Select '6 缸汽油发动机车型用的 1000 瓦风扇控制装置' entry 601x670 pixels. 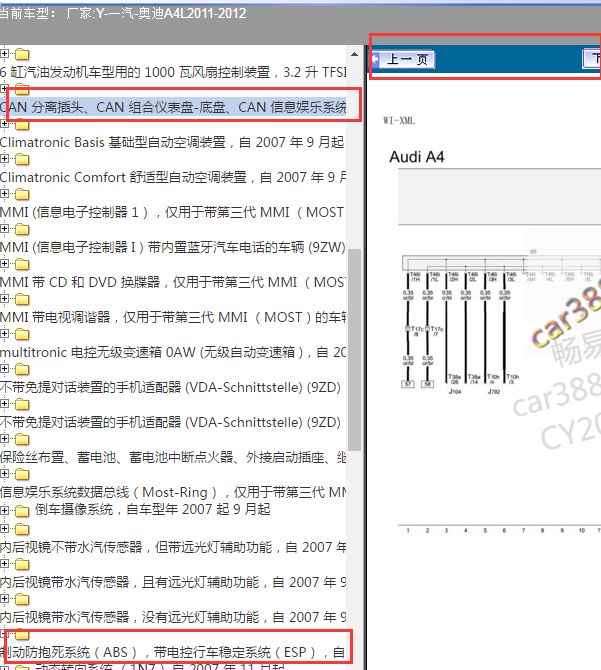pos(173,72)
